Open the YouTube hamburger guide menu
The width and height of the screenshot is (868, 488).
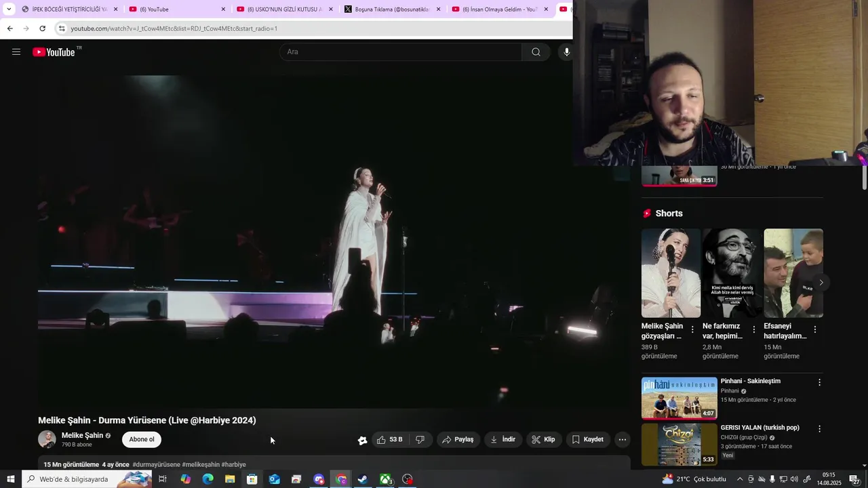pyautogui.click(x=16, y=52)
